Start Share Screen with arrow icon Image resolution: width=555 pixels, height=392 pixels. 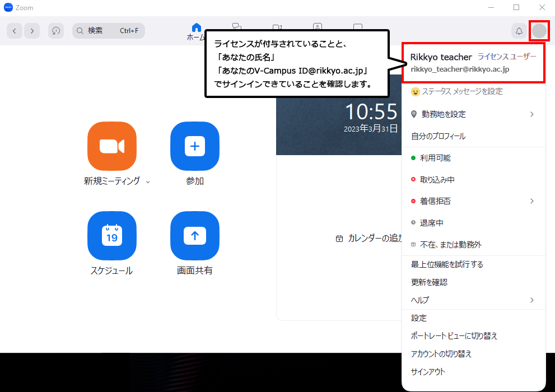coord(194,236)
